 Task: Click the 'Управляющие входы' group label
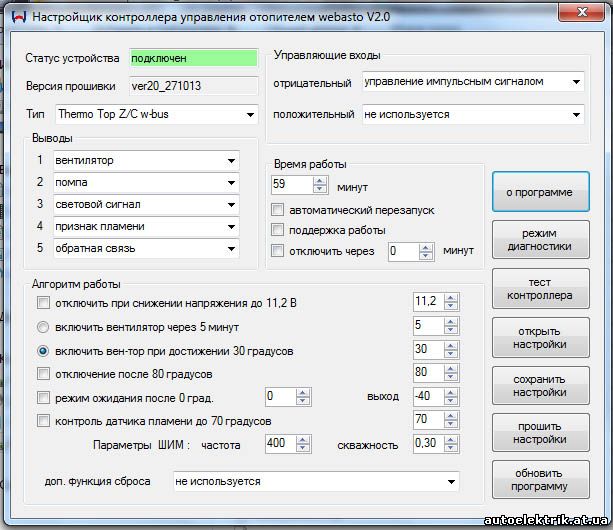(x=327, y=55)
